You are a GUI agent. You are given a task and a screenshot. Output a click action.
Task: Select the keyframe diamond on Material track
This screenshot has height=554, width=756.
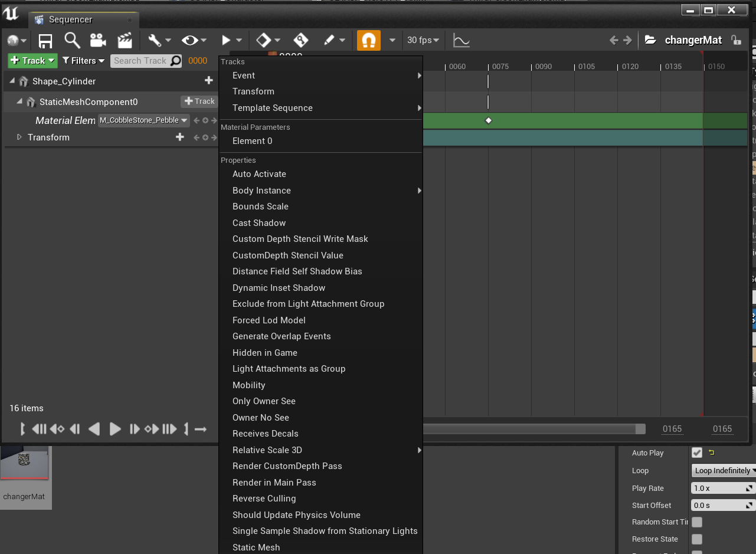pos(488,120)
